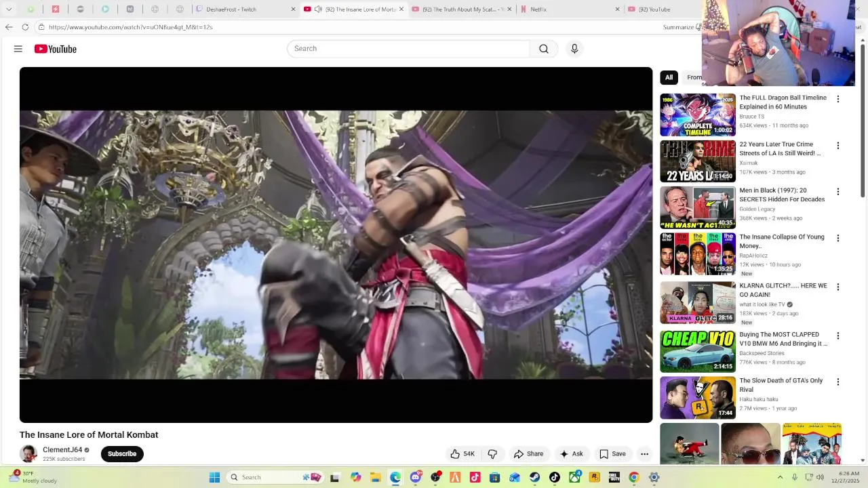Open Steam from the taskbar
Image resolution: width=868 pixels, height=488 pixels.
tap(534, 477)
